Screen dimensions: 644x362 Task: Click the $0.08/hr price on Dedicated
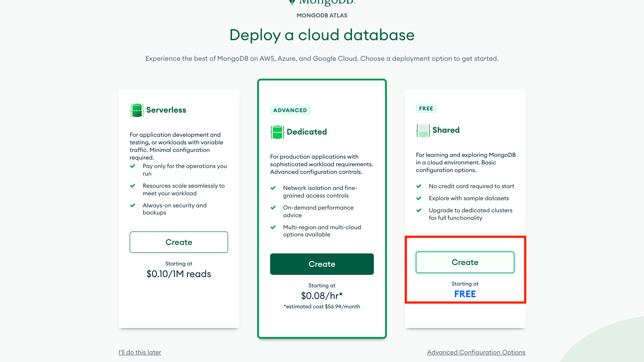(x=322, y=296)
